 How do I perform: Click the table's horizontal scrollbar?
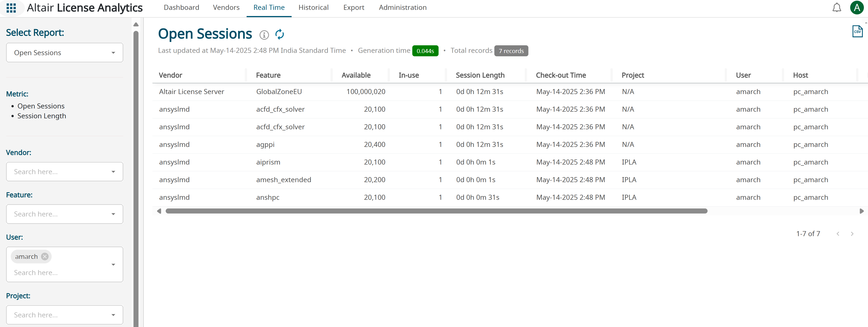[x=436, y=211]
